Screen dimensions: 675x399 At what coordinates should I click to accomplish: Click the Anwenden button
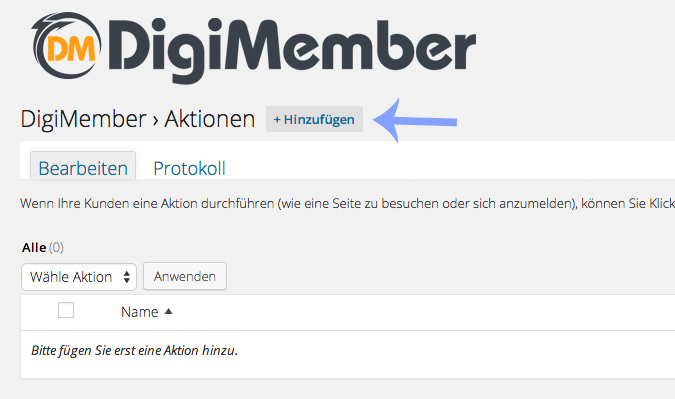point(185,276)
